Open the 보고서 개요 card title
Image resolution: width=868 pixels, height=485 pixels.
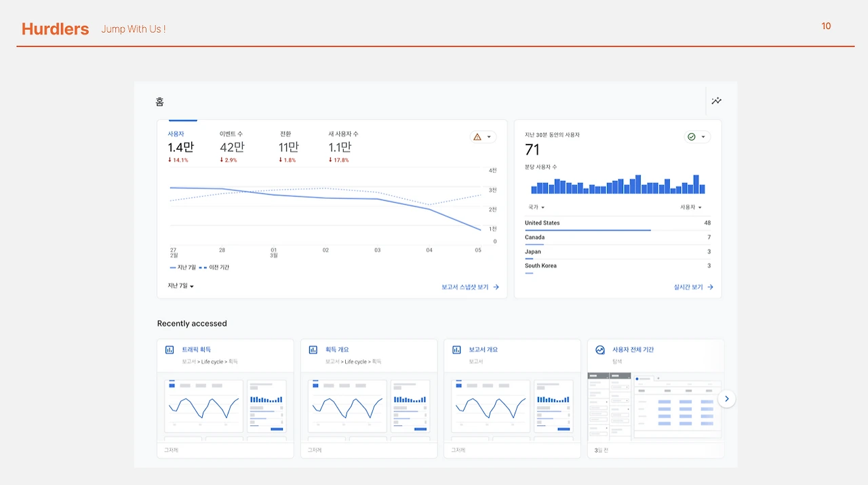click(x=484, y=350)
